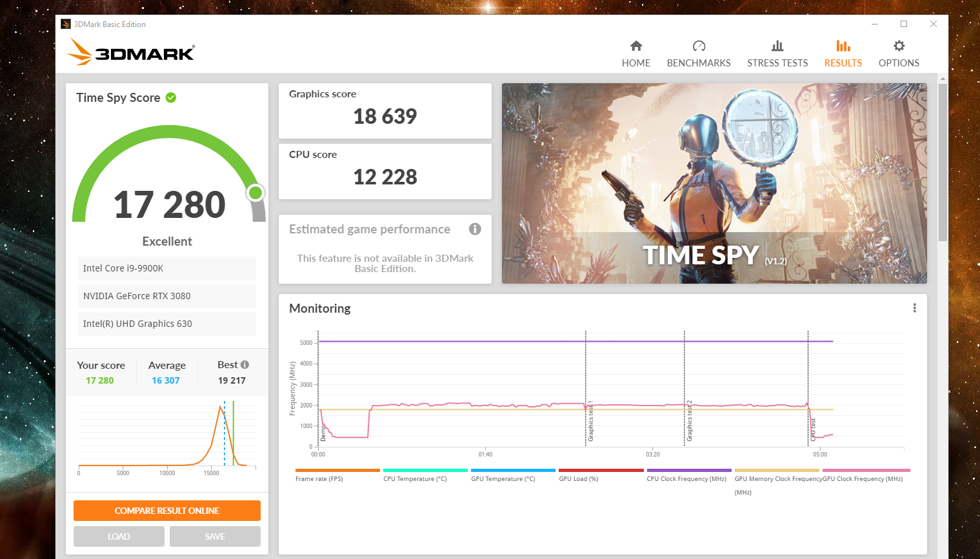The width and height of the screenshot is (980, 559).
Task: Click the benchmarks gauge icon
Action: (699, 46)
